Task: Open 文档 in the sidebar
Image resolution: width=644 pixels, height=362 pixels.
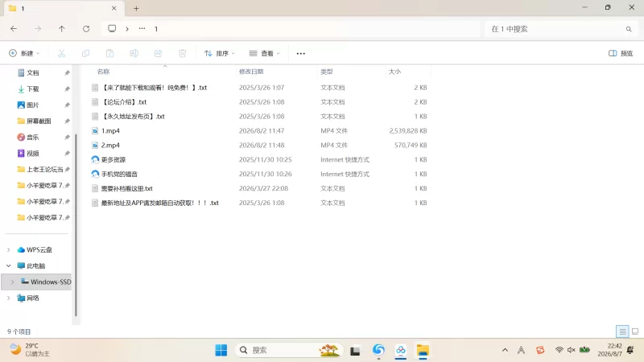Action: (x=33, y=72)
